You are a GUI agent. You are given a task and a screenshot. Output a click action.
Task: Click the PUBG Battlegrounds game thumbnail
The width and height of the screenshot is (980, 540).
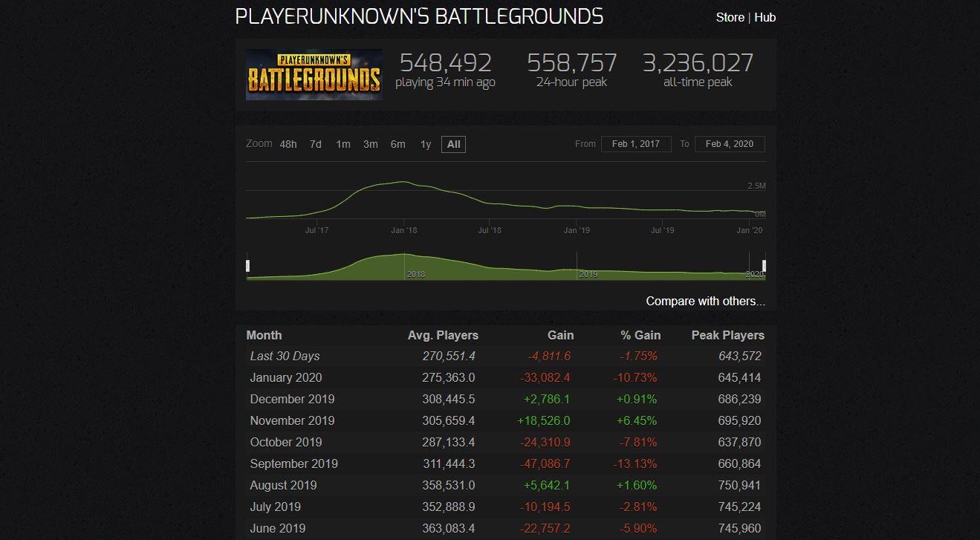tap(314, 74)
